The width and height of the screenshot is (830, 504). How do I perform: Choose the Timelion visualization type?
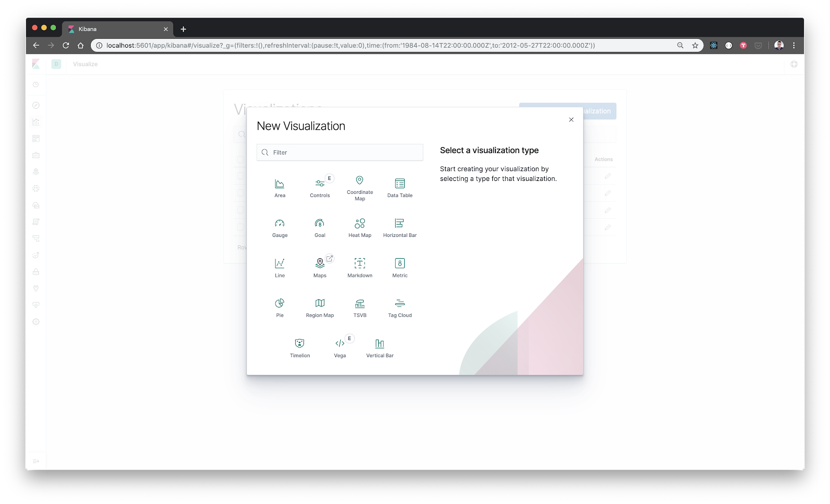300,348
